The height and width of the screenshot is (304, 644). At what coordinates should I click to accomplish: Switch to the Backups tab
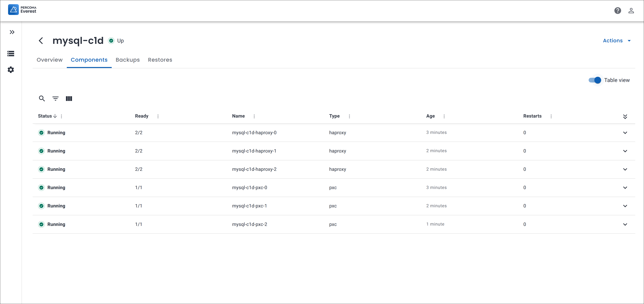pyautogui.click(x=128, y=60)
